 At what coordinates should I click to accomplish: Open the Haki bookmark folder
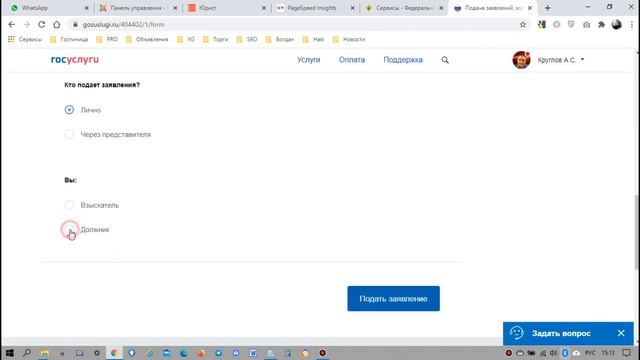pos(313,39)
